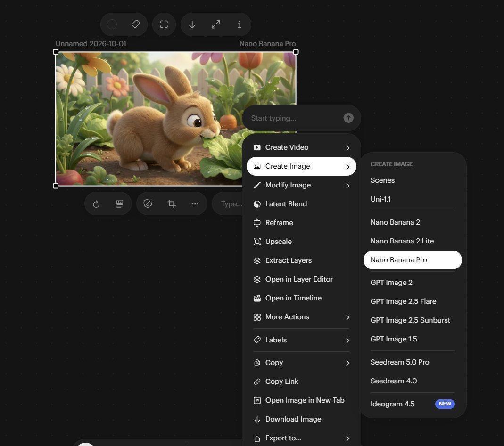Select Ideogram 4.5 model
Image resolution: width=504 pixels, height=446 pixels.
pyautogui.click(x=413, y=404)
